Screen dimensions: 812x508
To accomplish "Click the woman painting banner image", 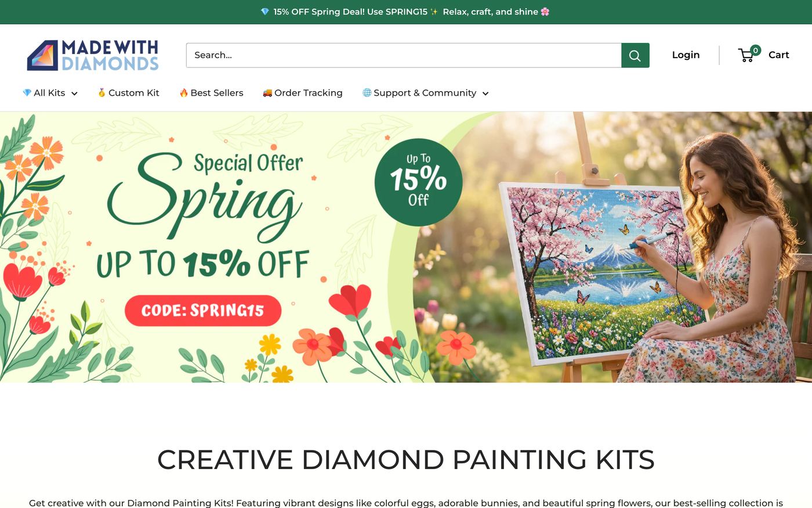I will (615, 247).
